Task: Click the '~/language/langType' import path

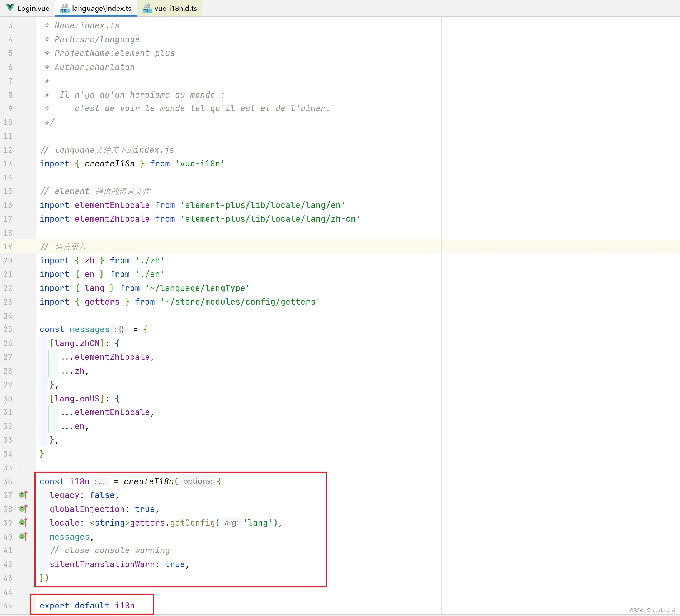Action: point(197,288)
